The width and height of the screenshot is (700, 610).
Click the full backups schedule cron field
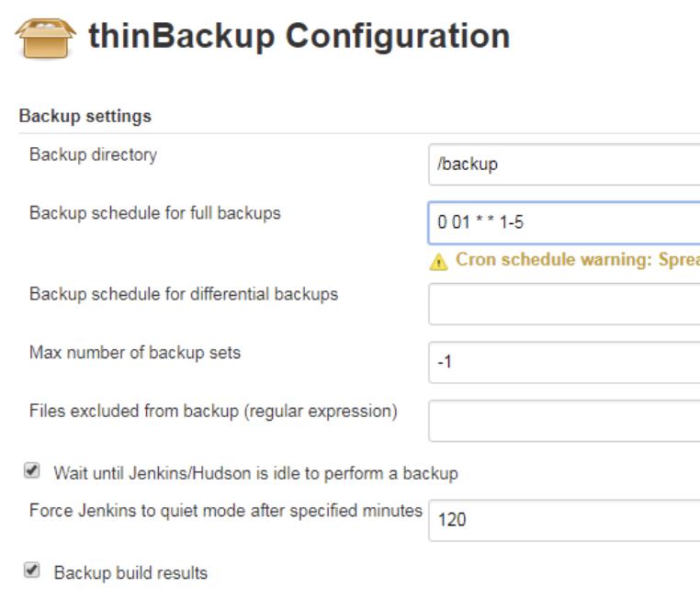(x=563, y=223)
